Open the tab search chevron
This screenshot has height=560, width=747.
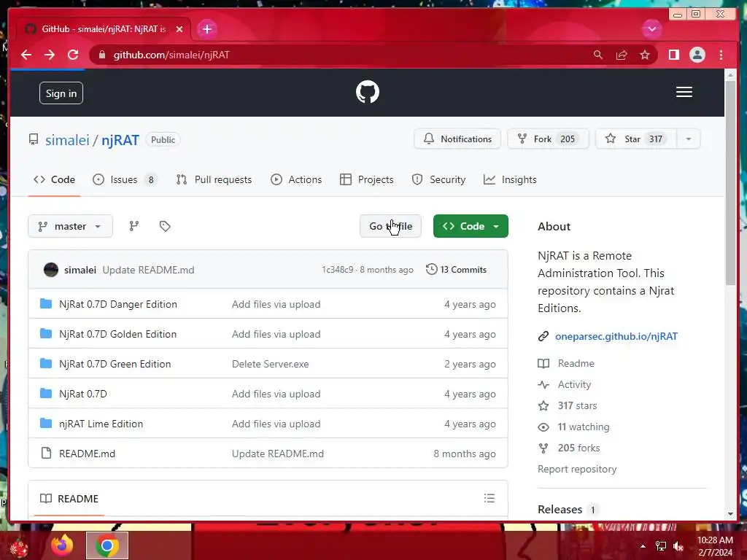(x=651, y=29)
